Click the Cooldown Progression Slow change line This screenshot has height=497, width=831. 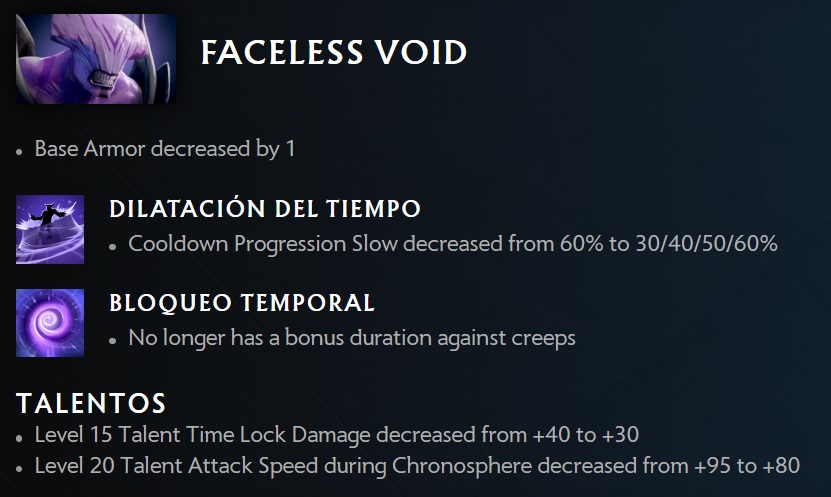tap(452, 244)
